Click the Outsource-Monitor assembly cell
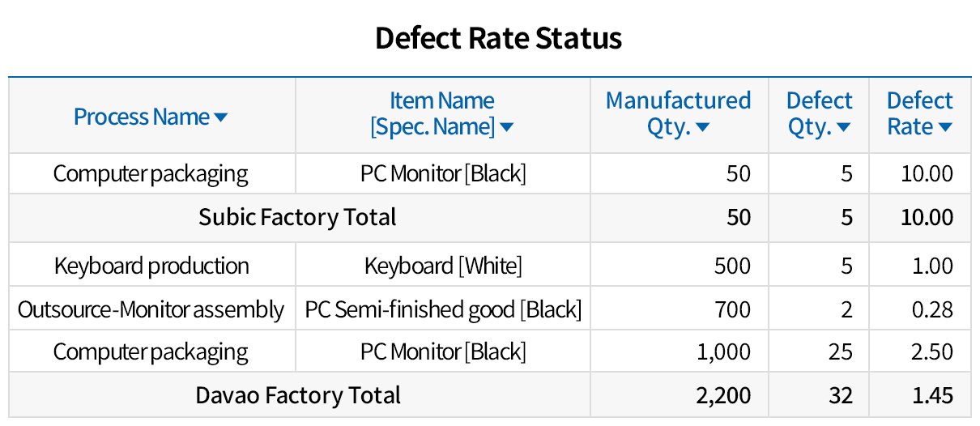Image resolution: width=980 pixels, height=426 pixels. [x=151, y=309]
